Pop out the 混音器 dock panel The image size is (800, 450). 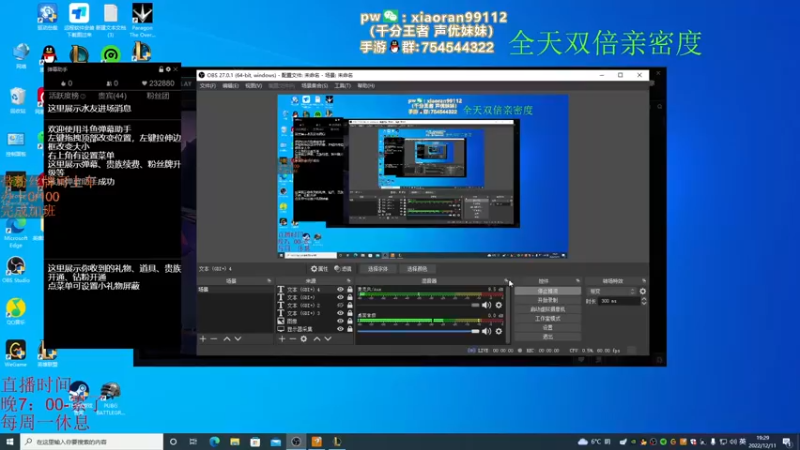506,281
